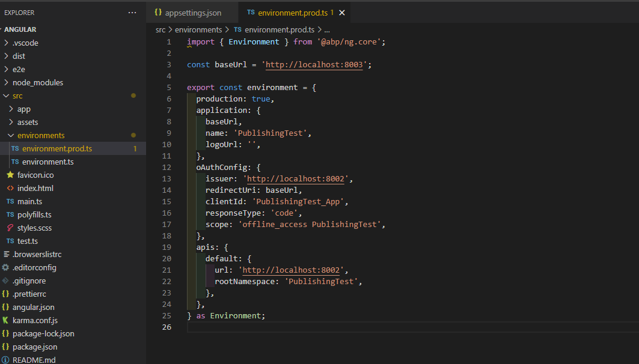The height and width of the screenshot is (364, 639).
Task: Click the star icon beside favicon.ico
Action: 10,175
